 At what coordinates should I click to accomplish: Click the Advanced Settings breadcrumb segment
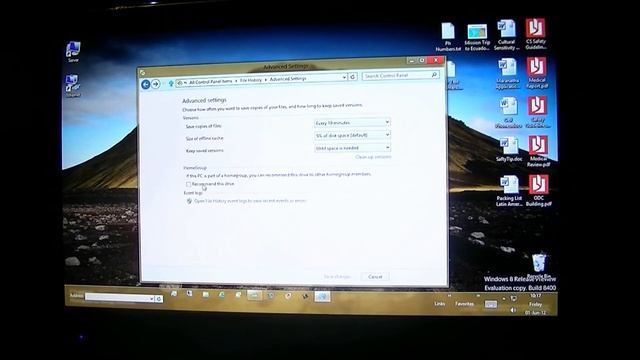[288, 79]
